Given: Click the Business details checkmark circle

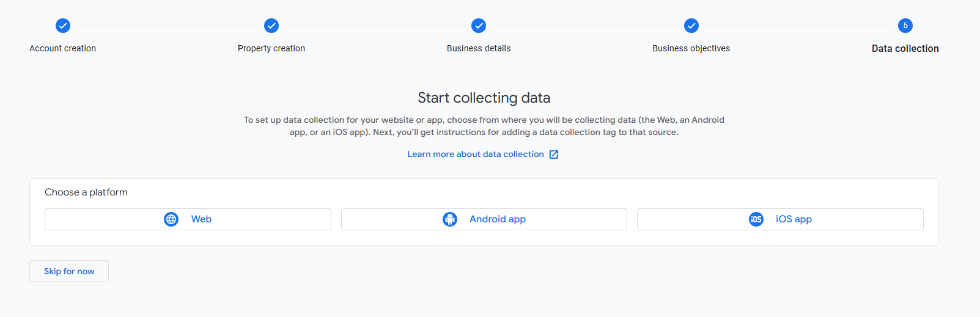Looking at the screenshot, I should point(479,26).
